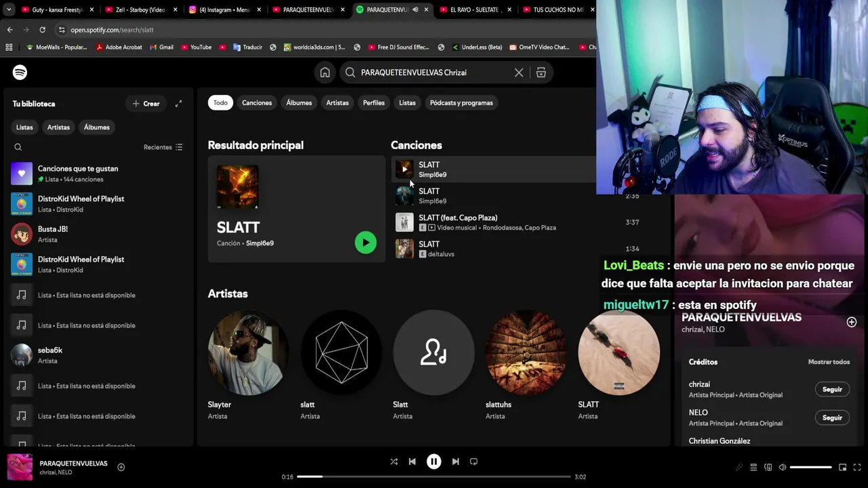Viewport: 868px width, 488px height.
Task: Select the Artistas search filter chip
Action: pos(337,103)
